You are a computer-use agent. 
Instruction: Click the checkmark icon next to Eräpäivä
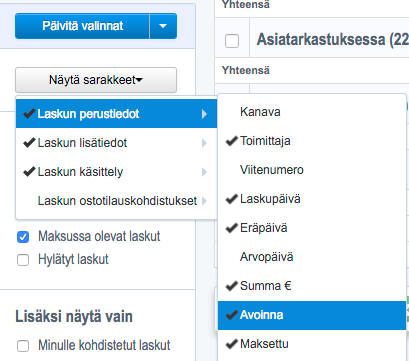[232, 228]
